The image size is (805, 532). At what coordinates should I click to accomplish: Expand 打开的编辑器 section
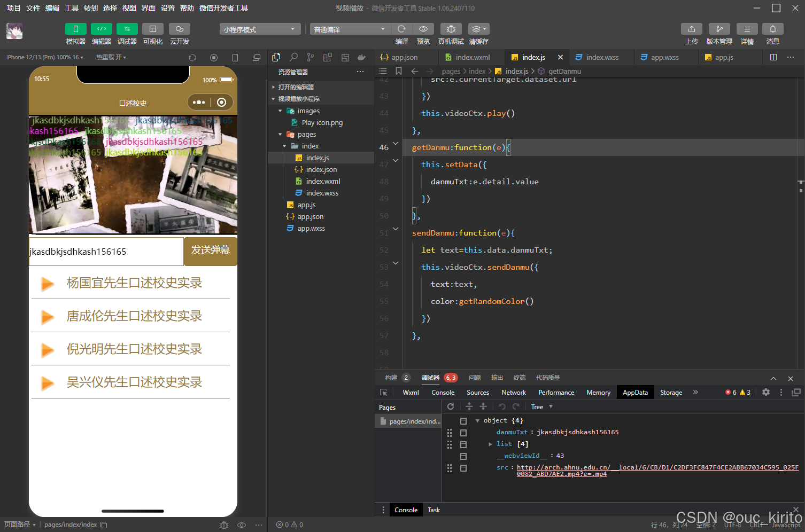pos(321,87)
